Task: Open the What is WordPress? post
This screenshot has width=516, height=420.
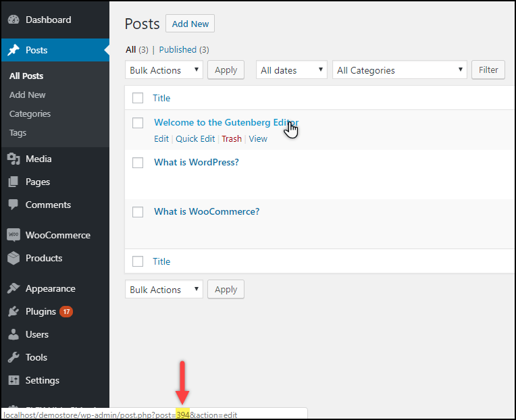Action: point(197,162)
